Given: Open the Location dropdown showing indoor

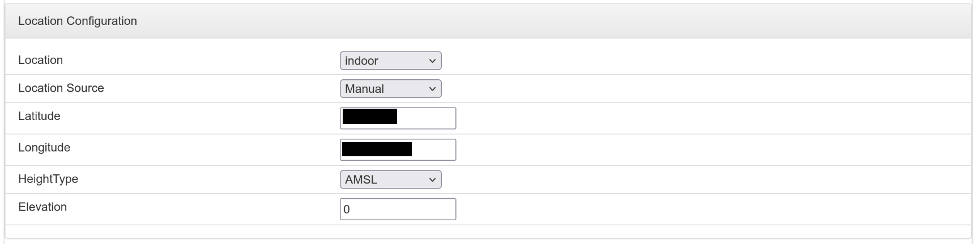Looking at the screenshot, I should 390,61.
